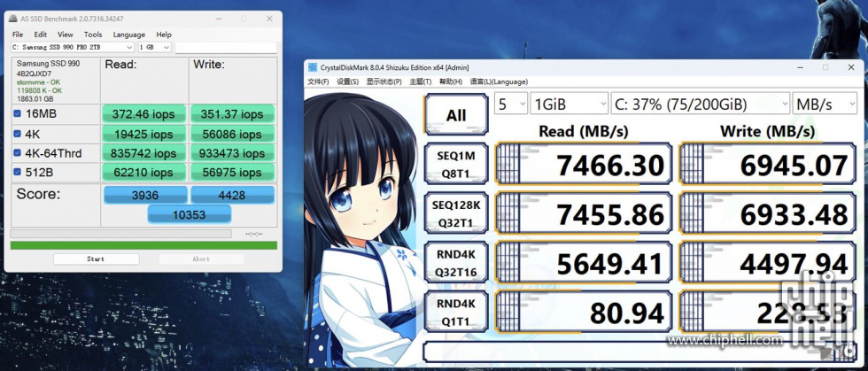The image size is (868, 371).
Task: Click the 16MB write result 351.37 iops
Action: pos(232,114)
